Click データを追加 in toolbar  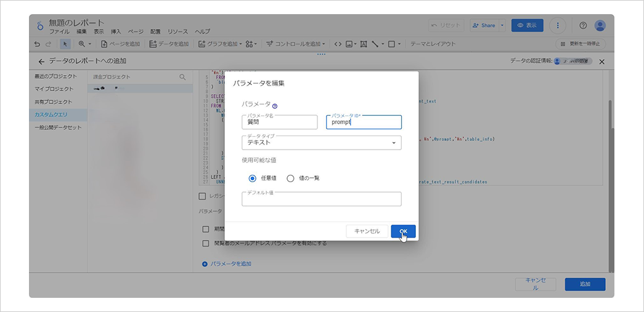[169, 44]
